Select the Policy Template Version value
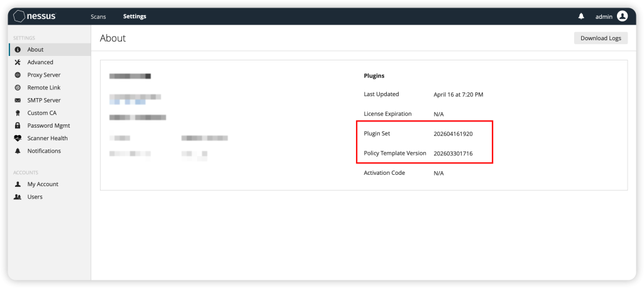The image size is (644, 288). (453, 153)
